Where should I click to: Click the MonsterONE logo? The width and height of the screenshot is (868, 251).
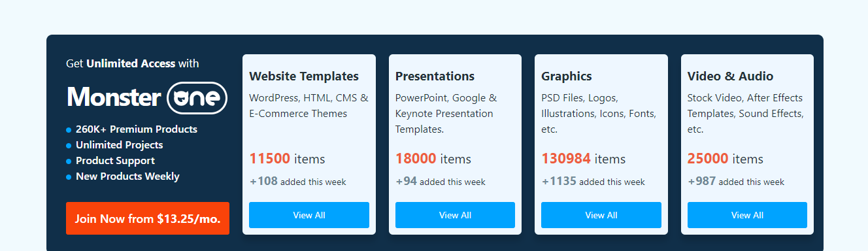pos(147,98)
